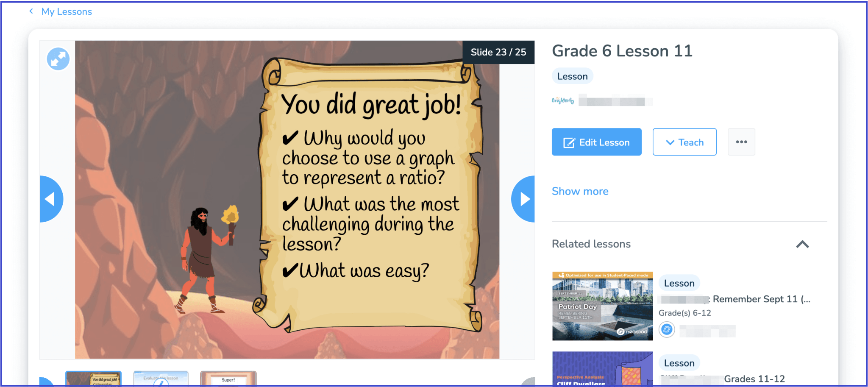Open the Patriot Day related lesson thumbnail
Viewport: 868px width, 387px height.
[x=602, y=306]
